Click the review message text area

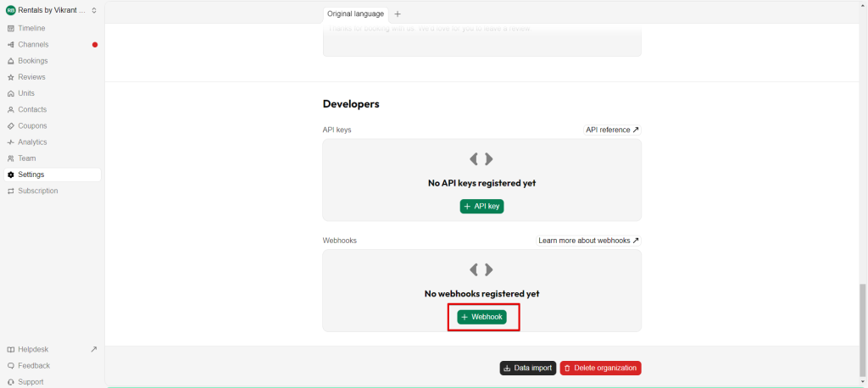pyautogui.click(x=481, y=39)
